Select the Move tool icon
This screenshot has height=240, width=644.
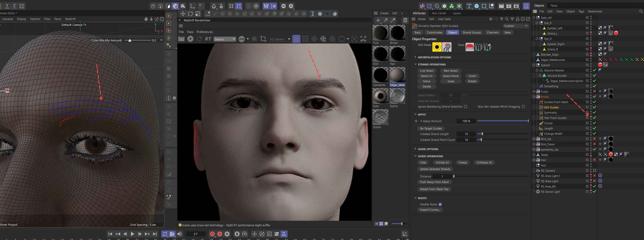click(183, 14)
